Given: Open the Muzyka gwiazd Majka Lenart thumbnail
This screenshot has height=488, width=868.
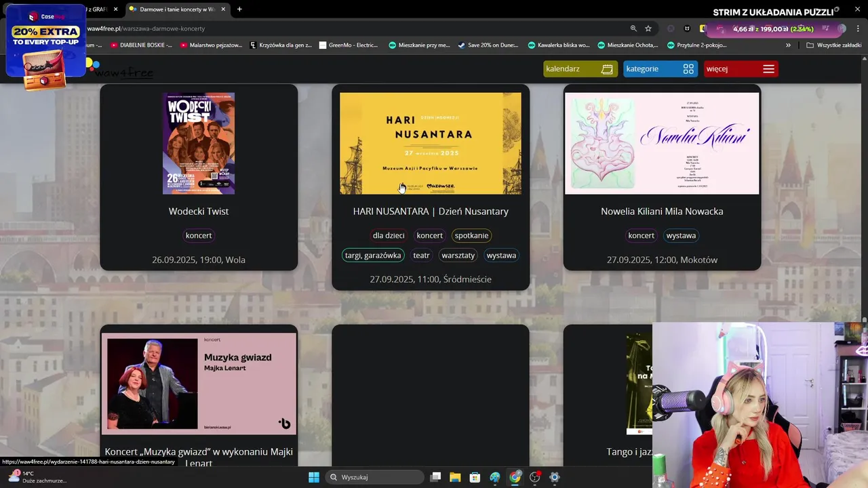Looking at the screenshot, I should point(199,384).
